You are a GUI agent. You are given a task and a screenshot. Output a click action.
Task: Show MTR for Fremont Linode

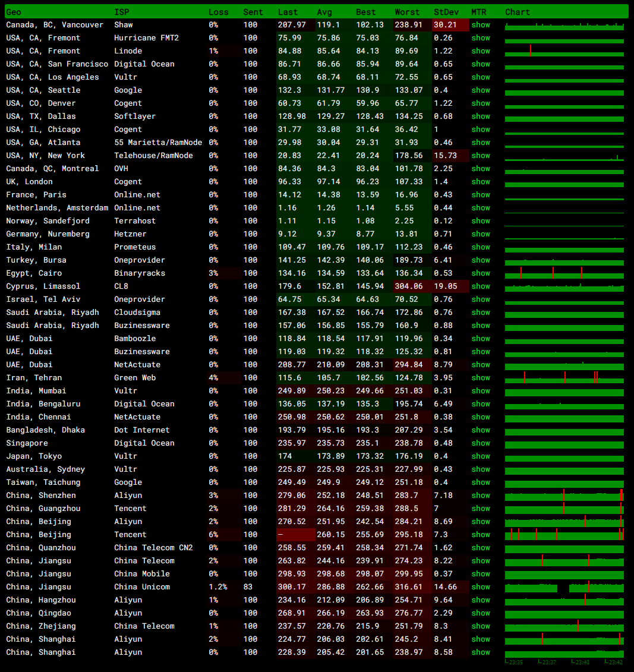click(481, 51)
